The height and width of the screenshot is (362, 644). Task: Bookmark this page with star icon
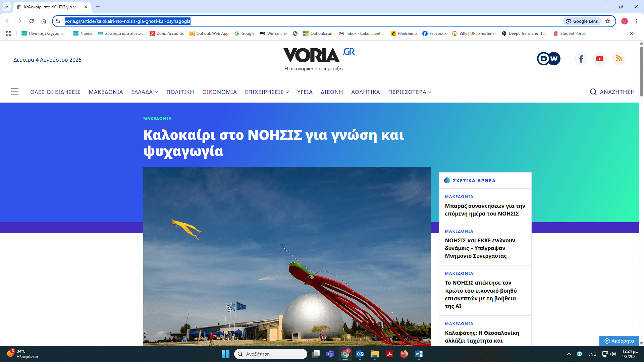[x=608, y=21]
